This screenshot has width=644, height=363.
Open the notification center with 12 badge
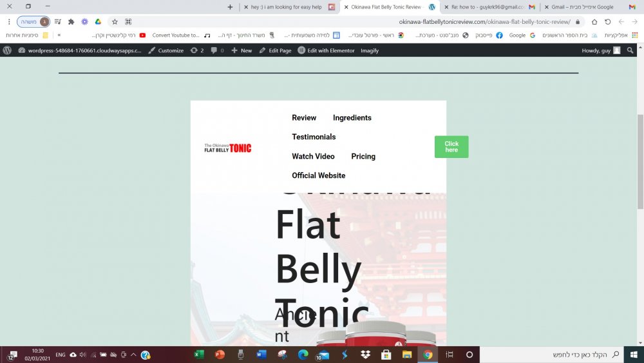click(x=12, y=355)
